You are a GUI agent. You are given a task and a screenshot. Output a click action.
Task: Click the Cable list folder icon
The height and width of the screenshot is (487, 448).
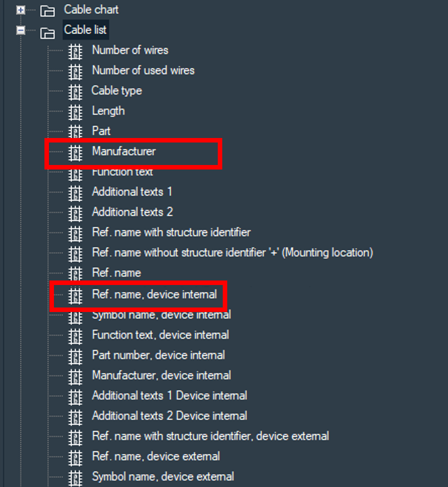click(47, 32)
